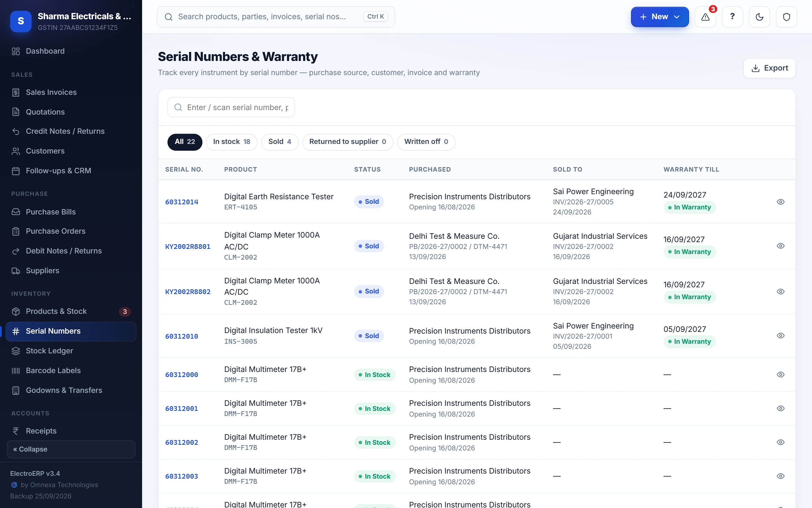Switch to dark mode moon icon
This screenshot has width=812, height=508.
point(759,17)
